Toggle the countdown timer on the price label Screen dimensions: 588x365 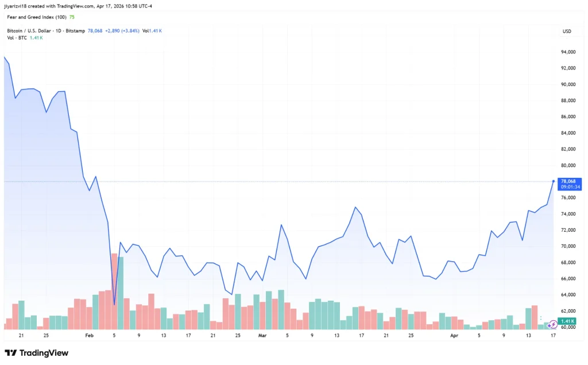pos(567,186)
